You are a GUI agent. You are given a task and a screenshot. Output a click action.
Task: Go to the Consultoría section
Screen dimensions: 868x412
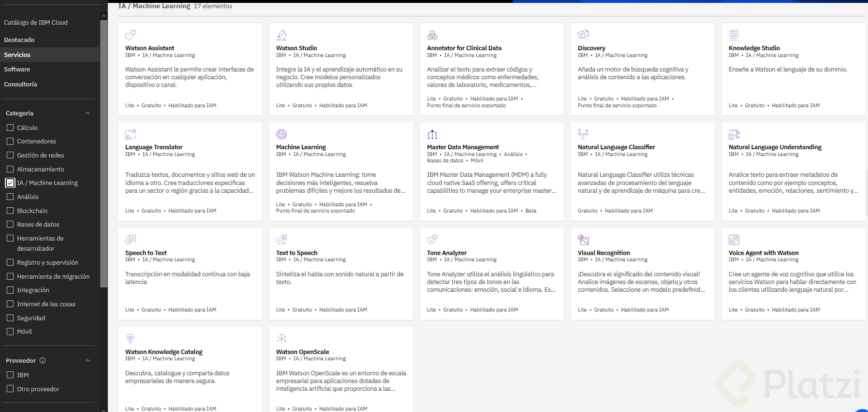(20, 84)
